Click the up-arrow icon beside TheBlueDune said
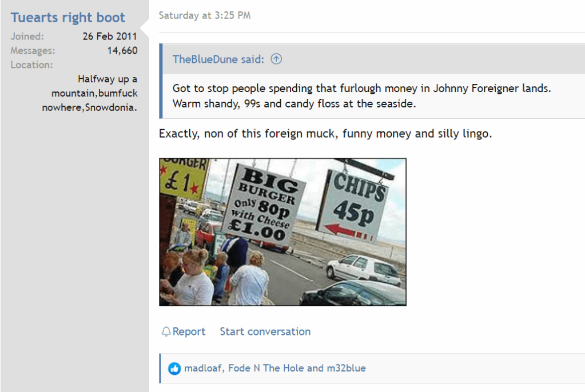The image size is (585, 392). 276,59
